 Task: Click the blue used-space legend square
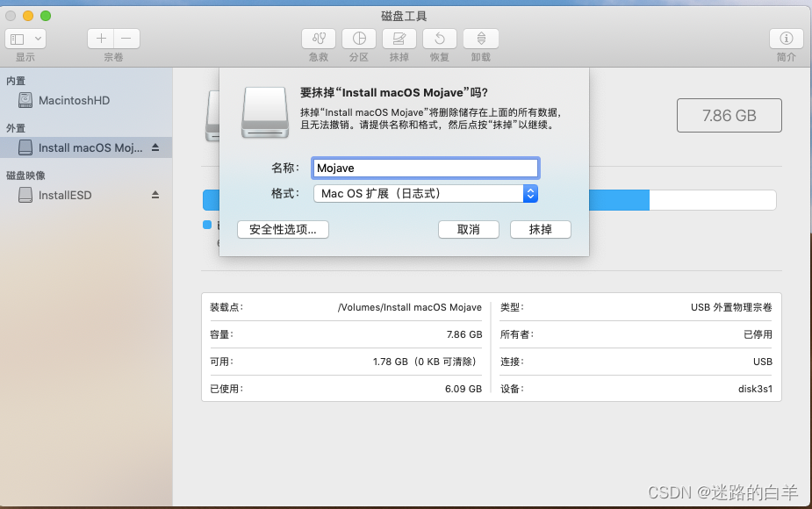tap(207, 224)
